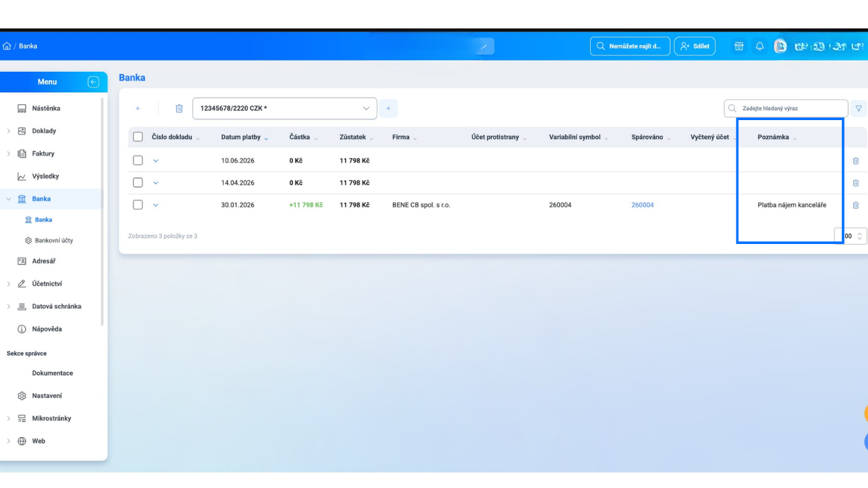Click the archive box icon in header
868x488 pixels.
(739, 46)
